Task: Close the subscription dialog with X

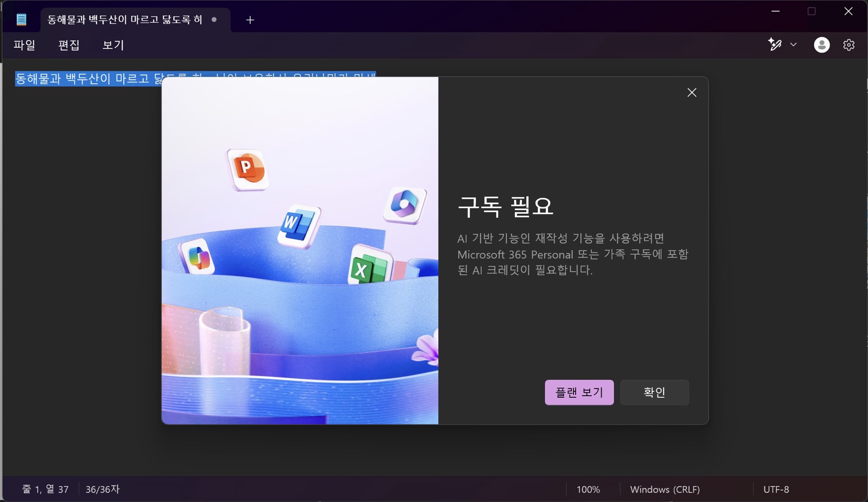Action: pos(692,93)
